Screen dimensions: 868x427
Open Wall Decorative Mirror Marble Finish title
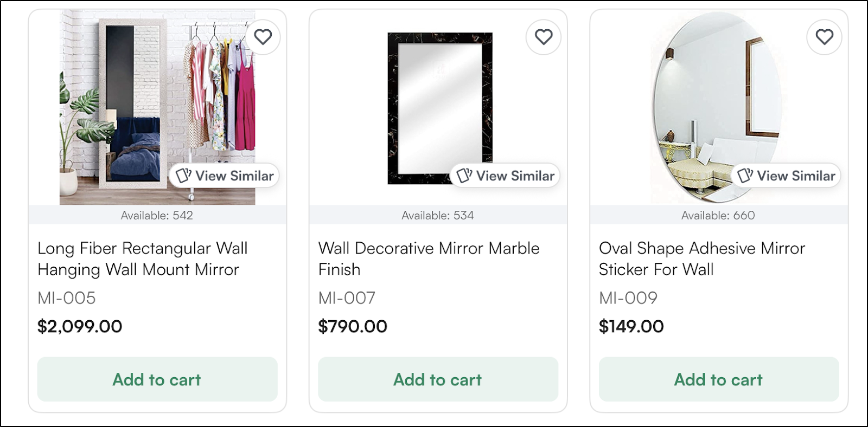point(429,259)
